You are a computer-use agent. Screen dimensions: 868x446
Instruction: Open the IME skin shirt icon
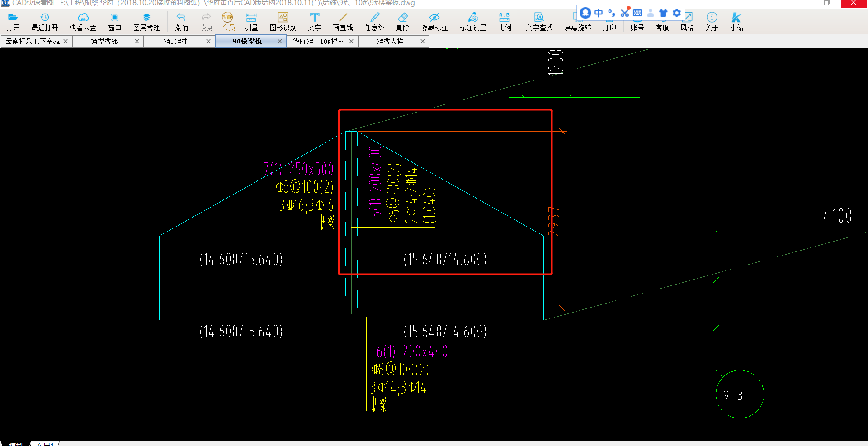click(x=663, y=13)
